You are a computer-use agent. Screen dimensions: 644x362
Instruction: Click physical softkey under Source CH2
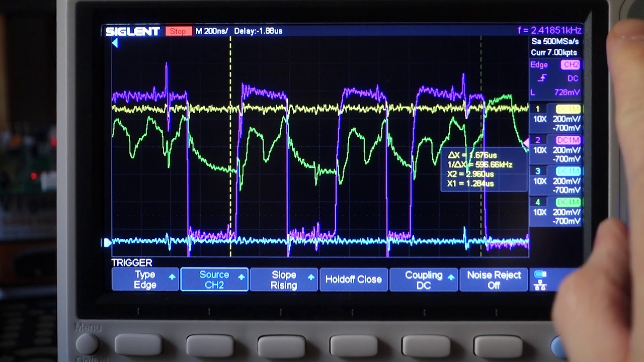click(x=210, y=346)
